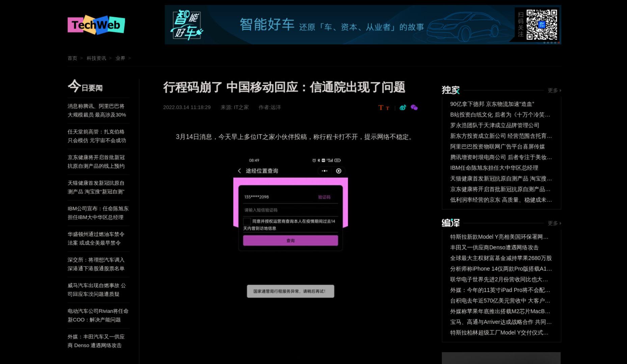Open 外媒:今年的11英寸iPad Pro article
627x364 pixels.
click(500, 290)
